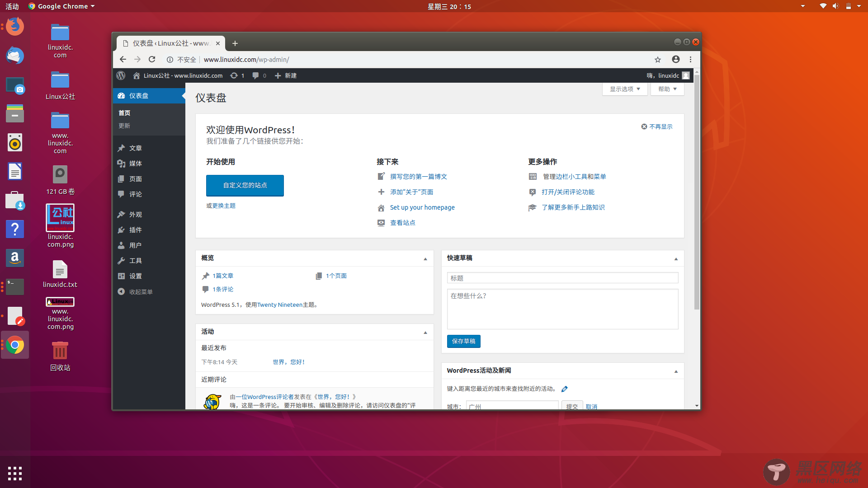The width and height of the screenshot is (868, 488).
Task: Open the 1篇文章 link
Action: (223, 276)
